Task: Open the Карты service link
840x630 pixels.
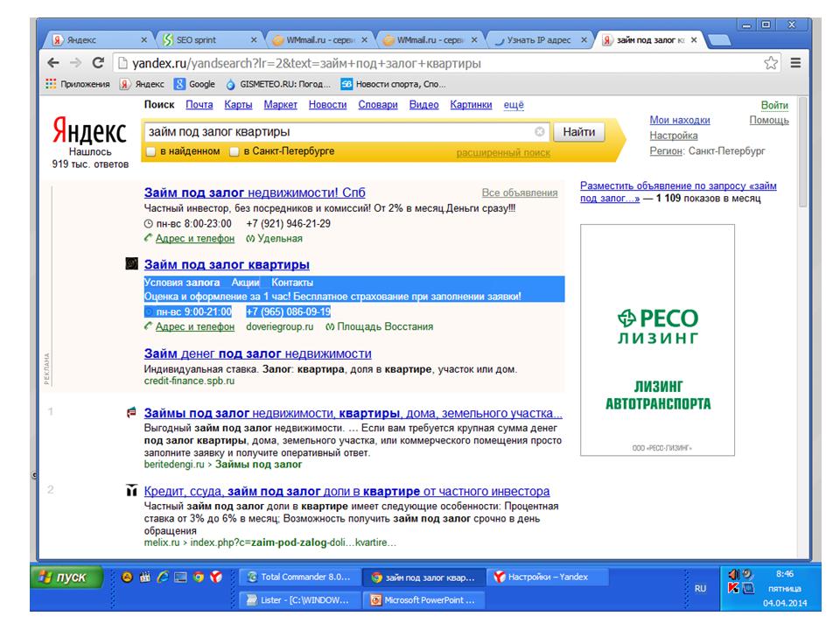Action: (238, 105)
